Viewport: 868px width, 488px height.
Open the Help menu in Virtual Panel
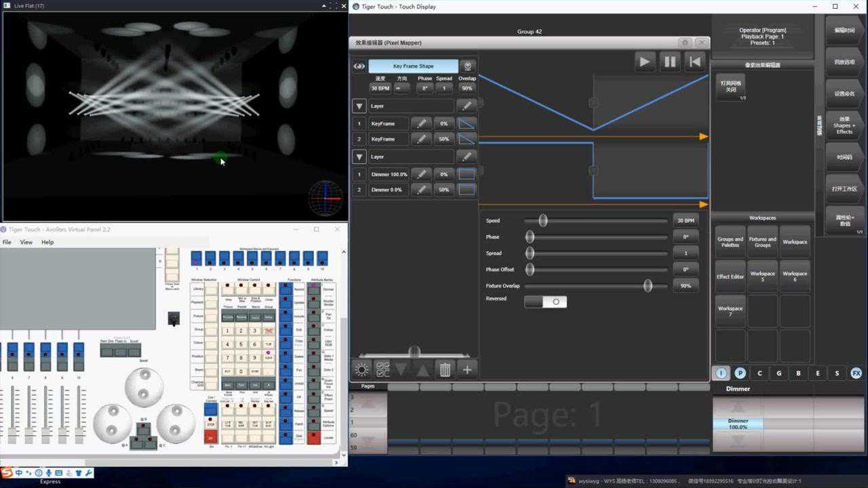(x=47, y=242)
